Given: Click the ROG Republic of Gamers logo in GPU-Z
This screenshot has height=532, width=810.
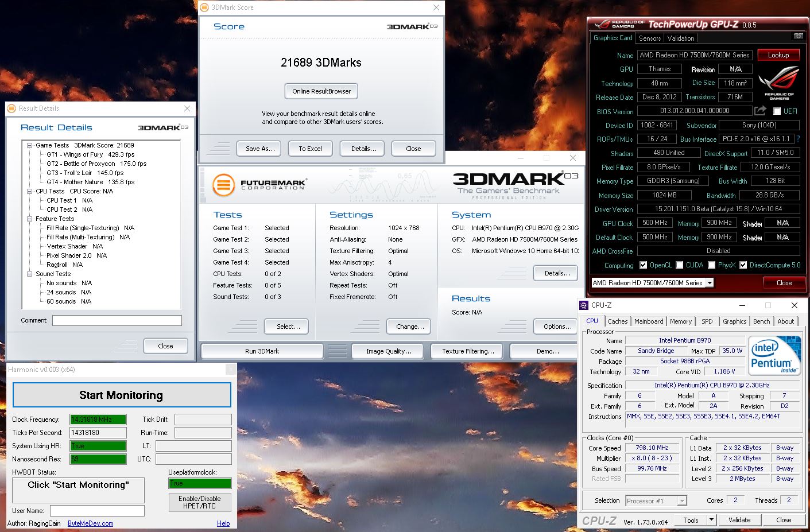Looking at the screenshot, I should click(779, 83).
